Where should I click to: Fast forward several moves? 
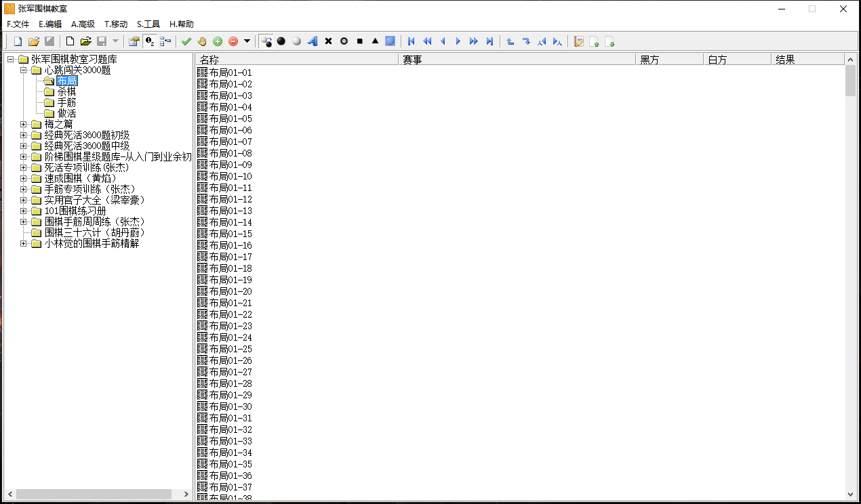coord(474,41)
